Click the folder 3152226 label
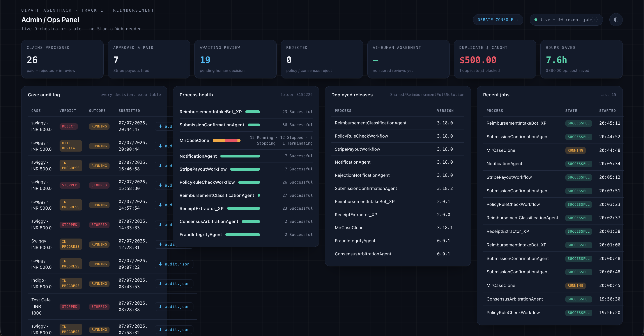The width and height of the screenshot is (644, 336). [x=296, y=94]
